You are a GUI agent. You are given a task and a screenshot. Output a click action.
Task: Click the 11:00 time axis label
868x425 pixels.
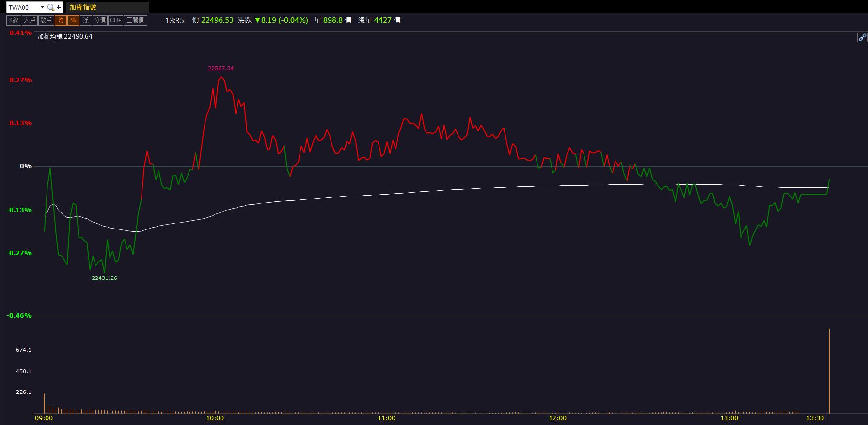pos(387,418)
